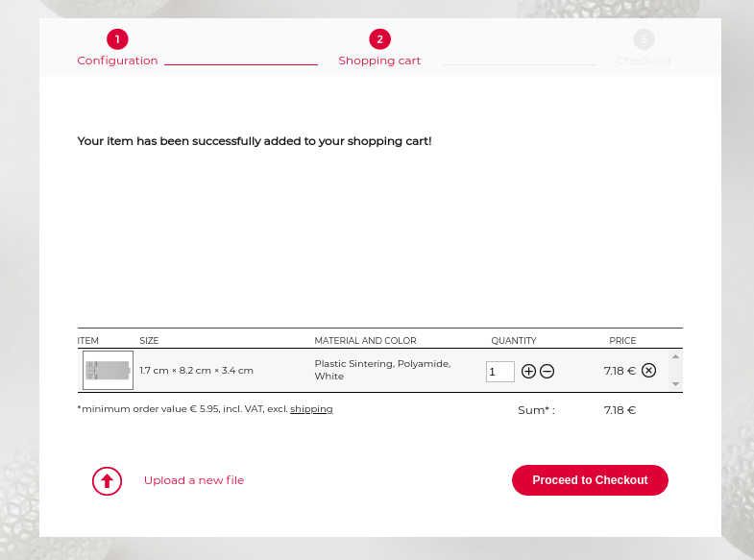Click the step 1 circle icon
This screenshot has width=754, height=560.
tap(117, 39)
